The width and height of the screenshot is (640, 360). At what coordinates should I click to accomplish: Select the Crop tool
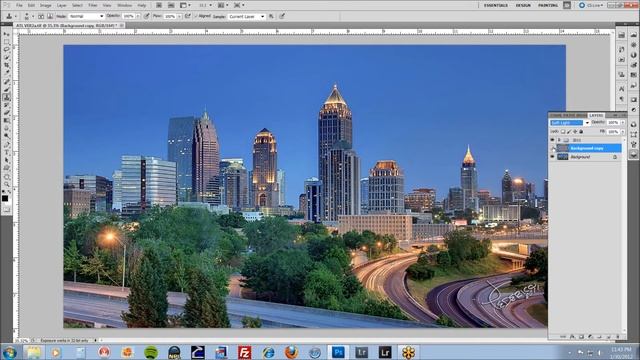(x=7, y=65)
